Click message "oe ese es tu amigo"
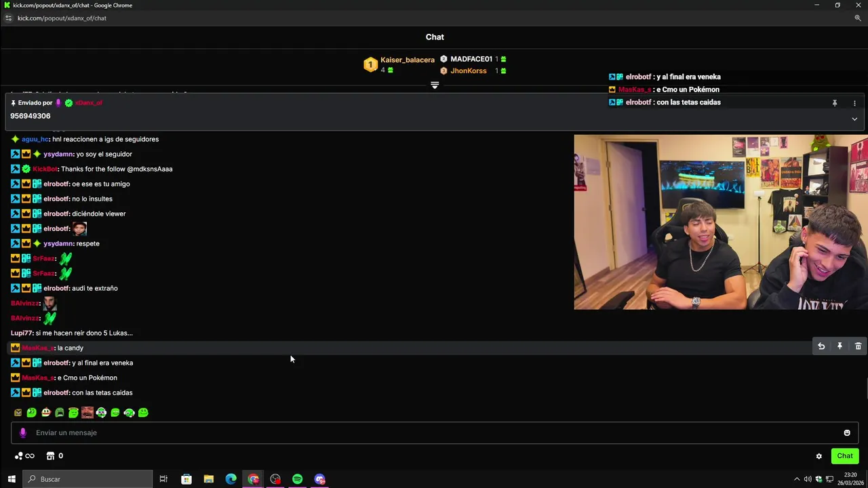This screenshot has width=868, height=488. click(x=101, y=184)
